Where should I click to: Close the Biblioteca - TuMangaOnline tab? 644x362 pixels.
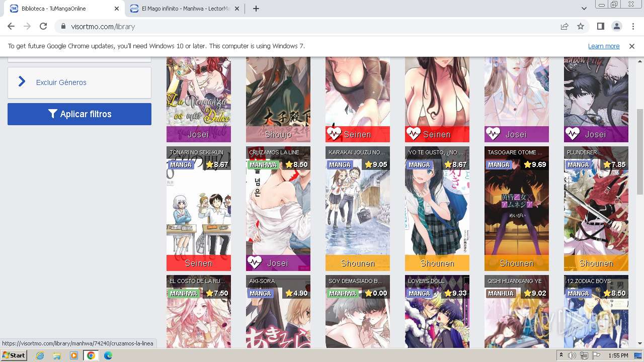pyautogui.click(x=117, y=9)
